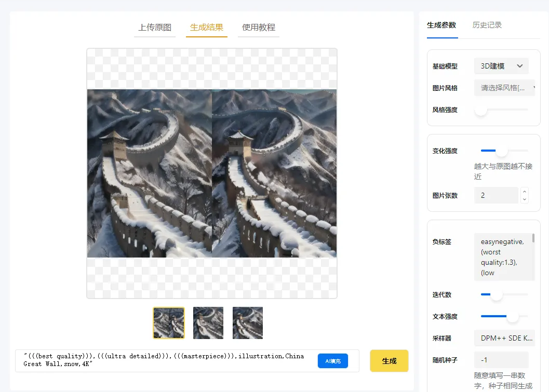Click the 迭代数 slider handle

click(x=497, y=294)
